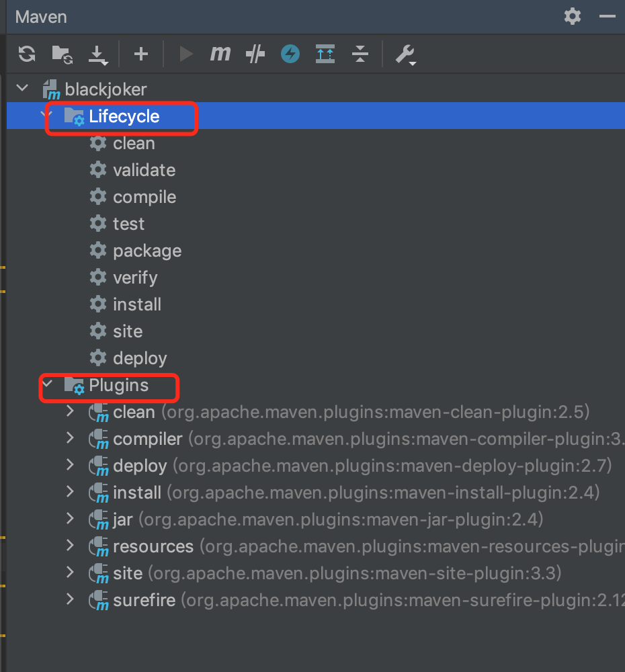Collapse all items in the Maven tree

(x=360, y=54)
